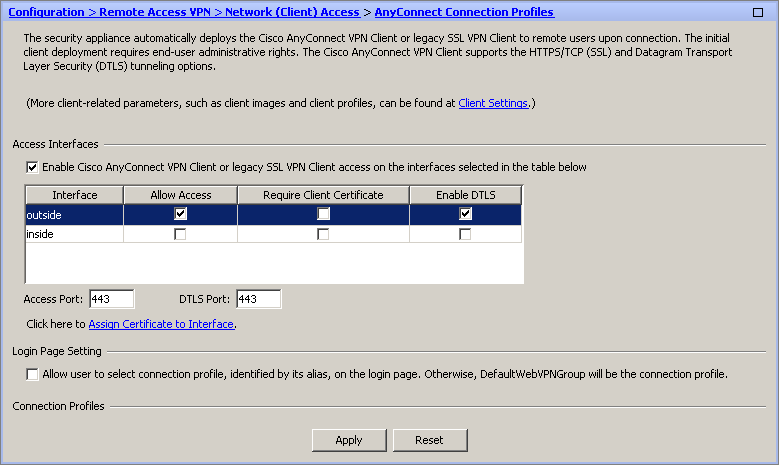Uncheck Enable DTLS for outside interface
The image size is (779, 465).
466,214
